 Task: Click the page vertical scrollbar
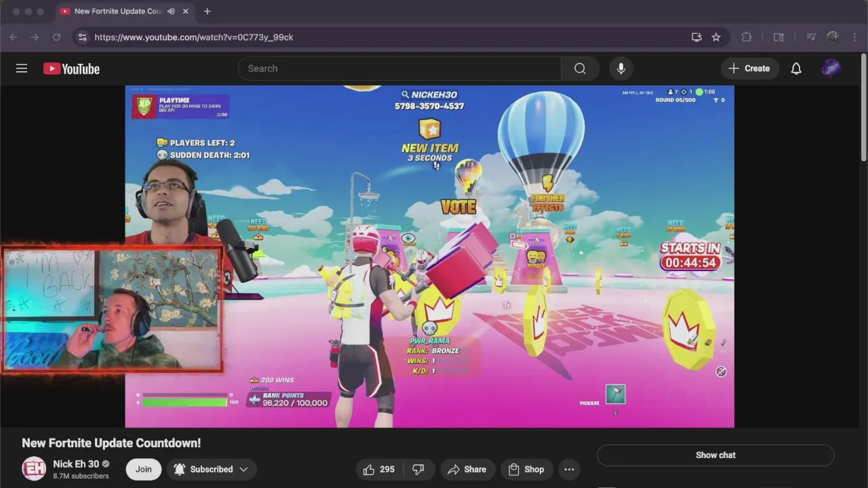pos(863,108)
